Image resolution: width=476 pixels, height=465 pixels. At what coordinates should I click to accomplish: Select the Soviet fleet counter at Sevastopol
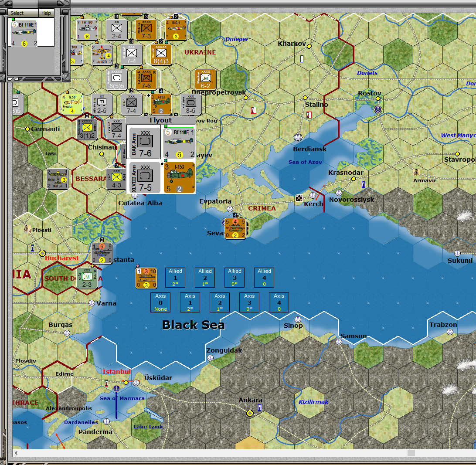[x=235, y=228]
